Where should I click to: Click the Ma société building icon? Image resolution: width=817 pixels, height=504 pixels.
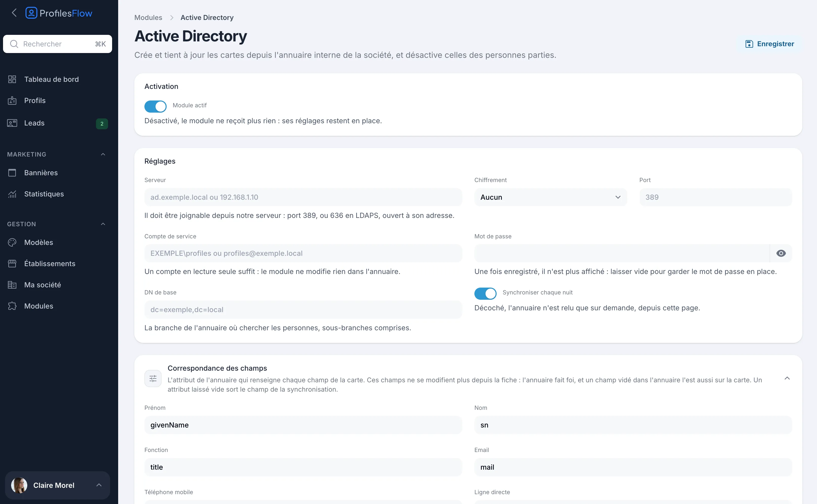12,285
